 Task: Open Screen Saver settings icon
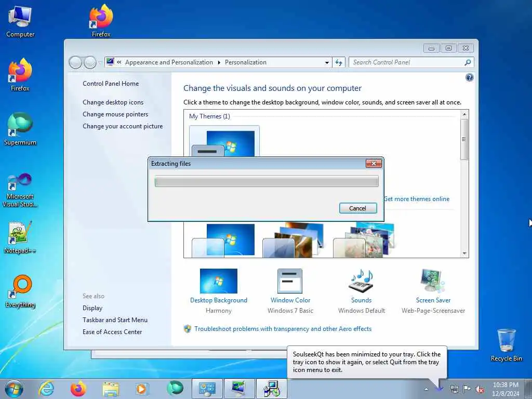click(433, 281)
